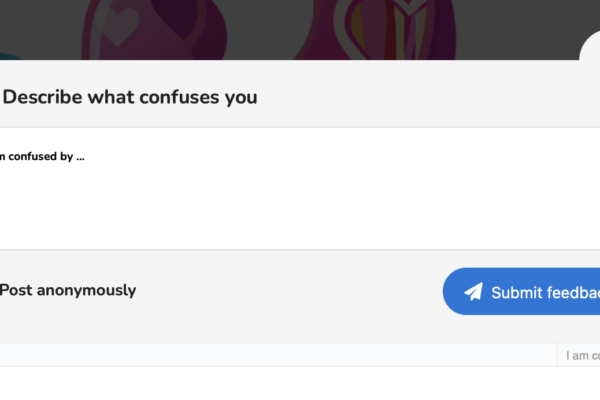This screenshot has height=400, width=600.
Task: Click the dialog header area right of the title
Action: coord(421,96)
